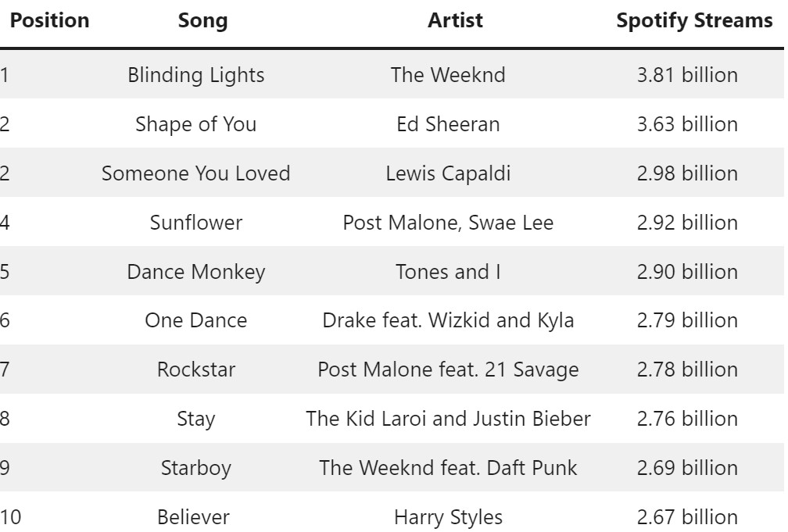
Task: Click the Someone You Loved song title
Action: (196, 173)
